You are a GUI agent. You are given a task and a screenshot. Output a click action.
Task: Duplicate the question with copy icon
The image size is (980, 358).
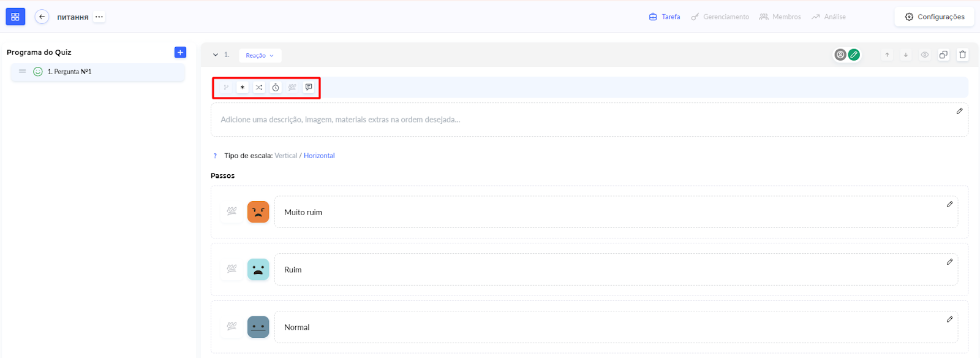coord(944,55)
